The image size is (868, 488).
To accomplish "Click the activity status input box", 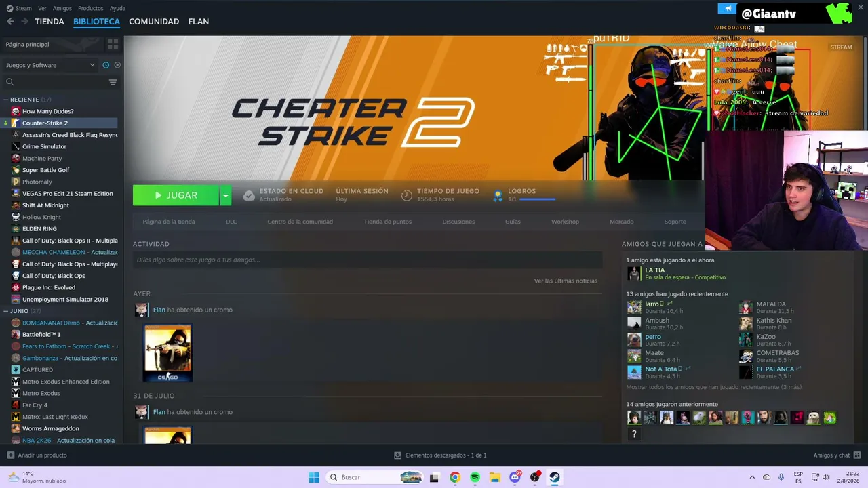I will pyautogui.click(x=368, y=260).
